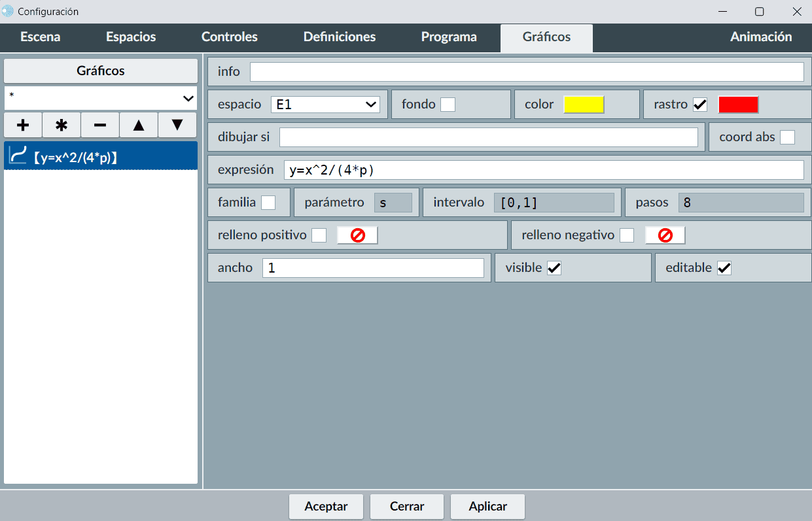Viewport: 812px width, 521px height.
Task: Click the asterisk duplicate graphic icon
Action: 62,125
